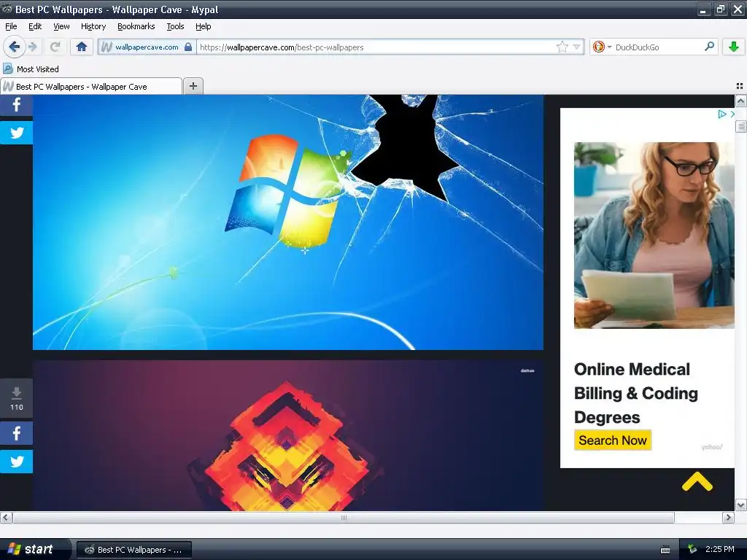
Task: Open Downloads with the green arrow icon
Action: tap(734, 47)
